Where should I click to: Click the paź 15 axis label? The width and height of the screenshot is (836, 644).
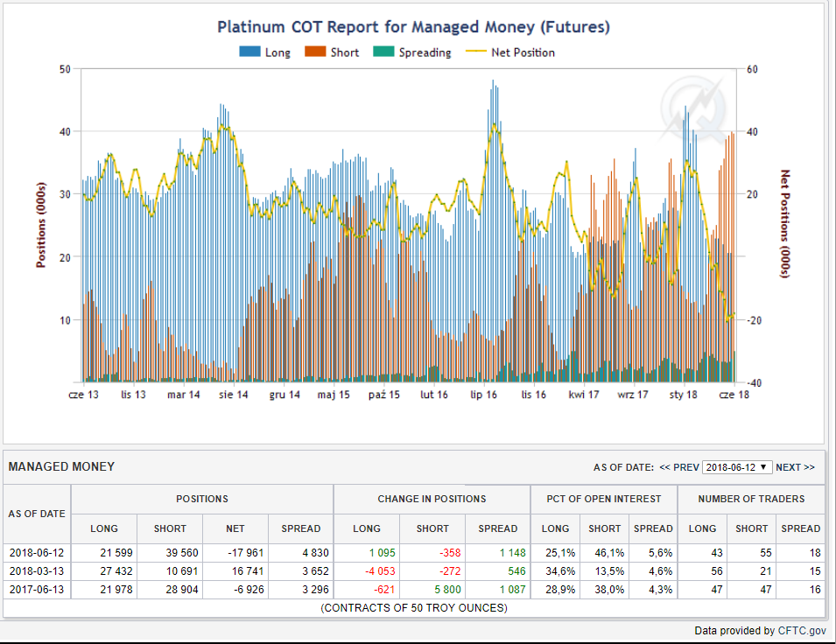384,395
